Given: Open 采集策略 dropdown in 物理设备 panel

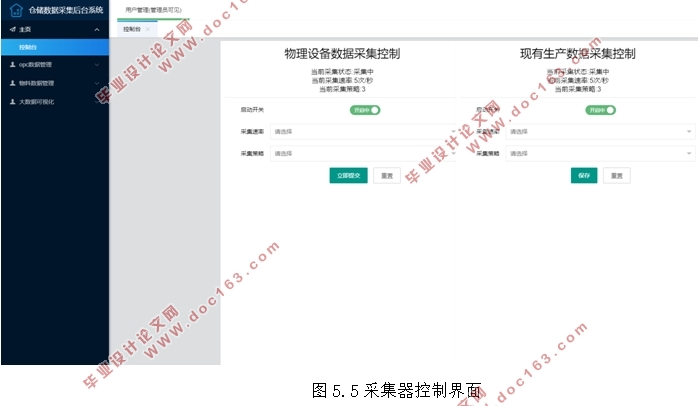Looking at the screenshot, I should [363, 154].
